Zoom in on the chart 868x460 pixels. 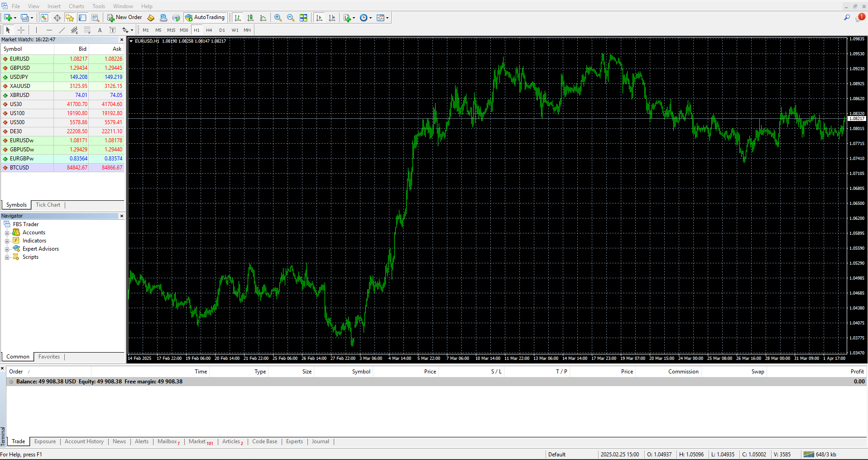click(278, 18)
